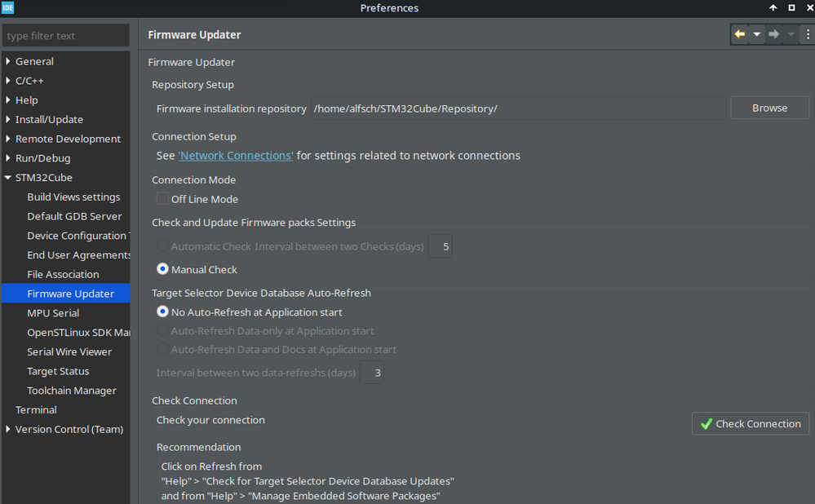Image resolution: width=815 pixels, height=504 pixels.
Task: Open End User Agreements page
Action: (x=78, y=255)
